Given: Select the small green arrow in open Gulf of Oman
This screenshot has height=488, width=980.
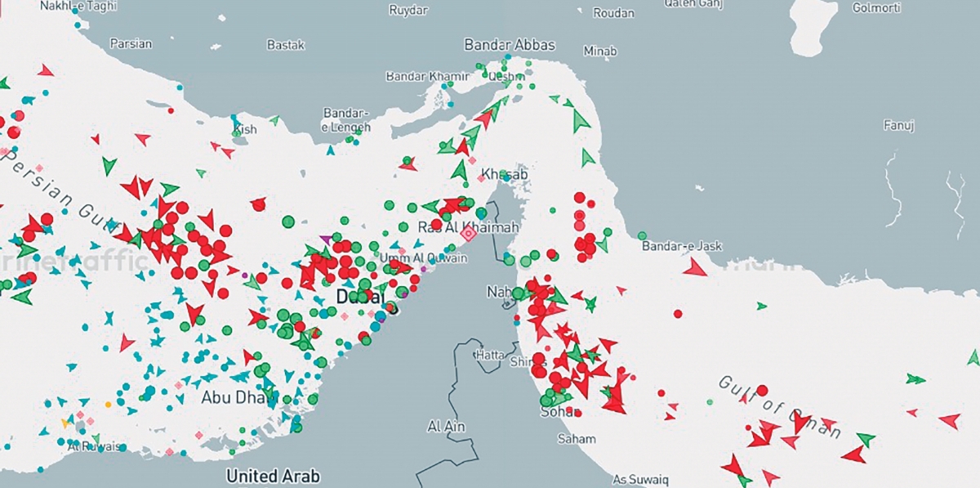Looking at the screenshot, I should 761,306.
